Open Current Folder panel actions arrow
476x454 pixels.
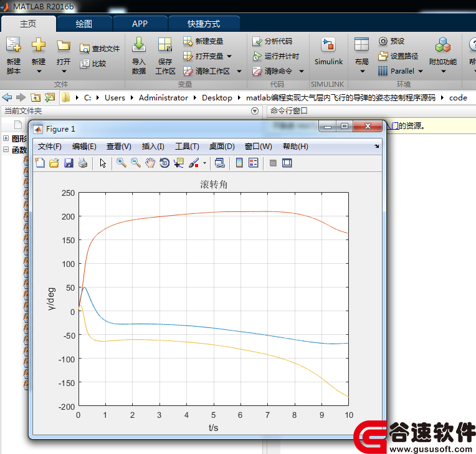pos(255,111)
